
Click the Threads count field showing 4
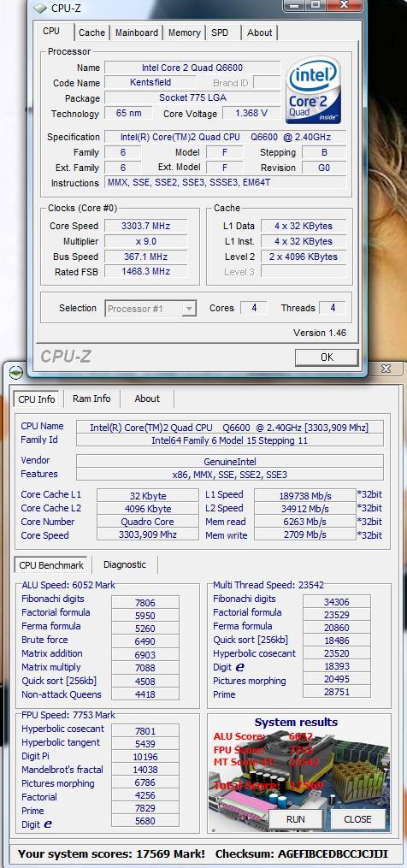[x=333, y=309]
